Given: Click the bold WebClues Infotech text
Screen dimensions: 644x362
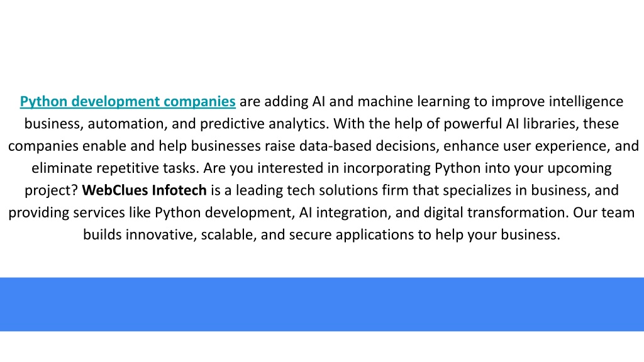Looking at the screenshot, I should 144,190.
